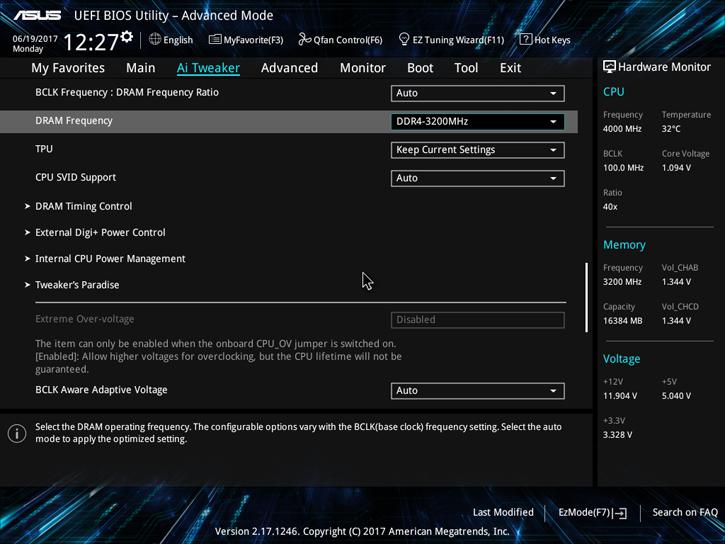
Task: Click the CPU Temperature 32°C value
Action: tap(670, 129)
